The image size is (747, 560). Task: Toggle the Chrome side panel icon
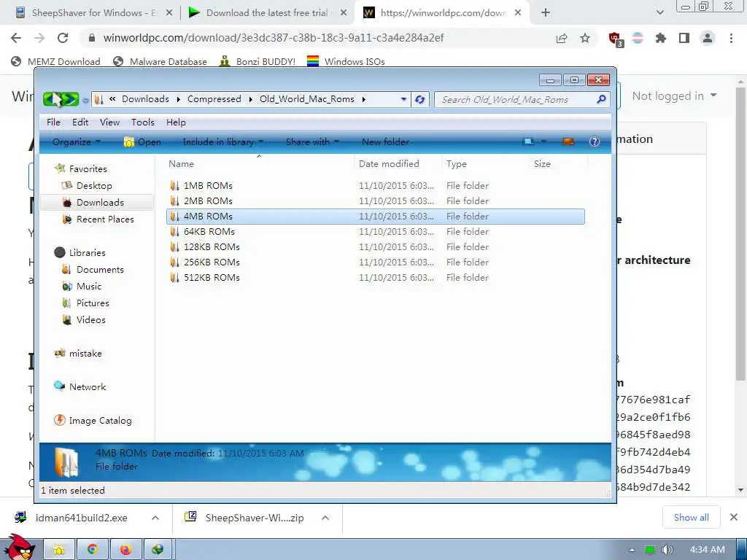(684, 38)
